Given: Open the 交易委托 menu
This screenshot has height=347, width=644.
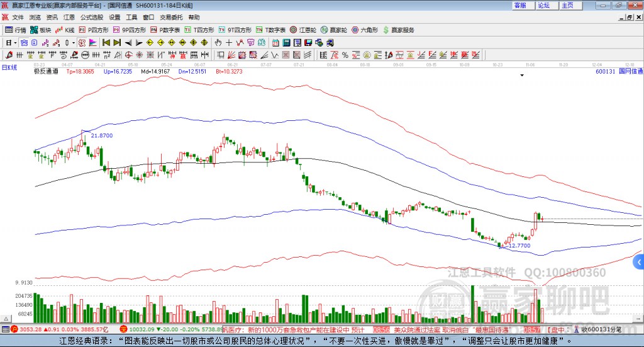Looking at the screenshot, I should pyautogui.click(x=171, y=17).
